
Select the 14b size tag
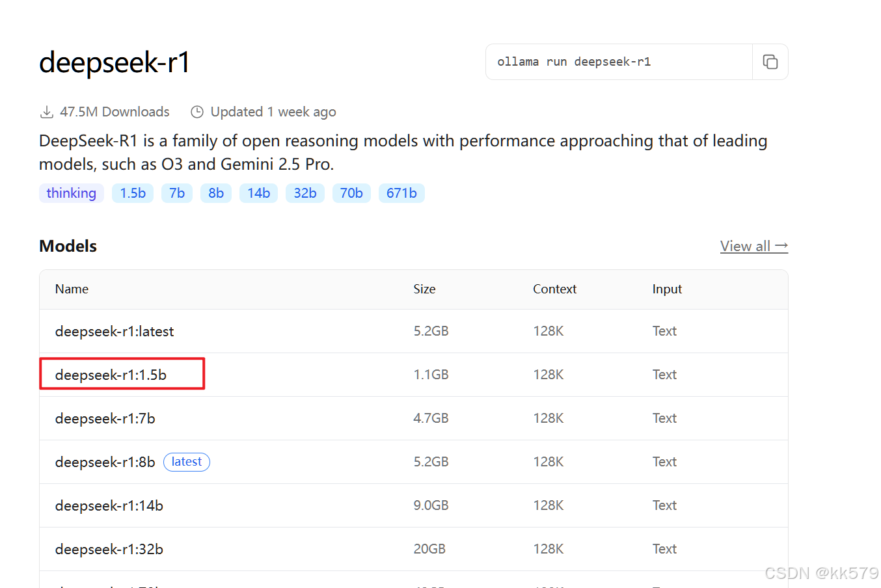click(258, 193)
